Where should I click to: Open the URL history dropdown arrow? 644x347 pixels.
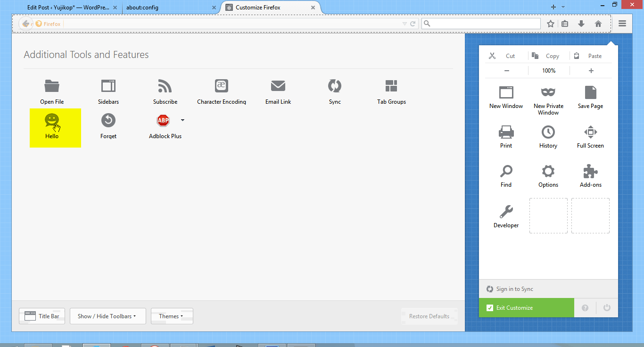[x=405, y=24]
